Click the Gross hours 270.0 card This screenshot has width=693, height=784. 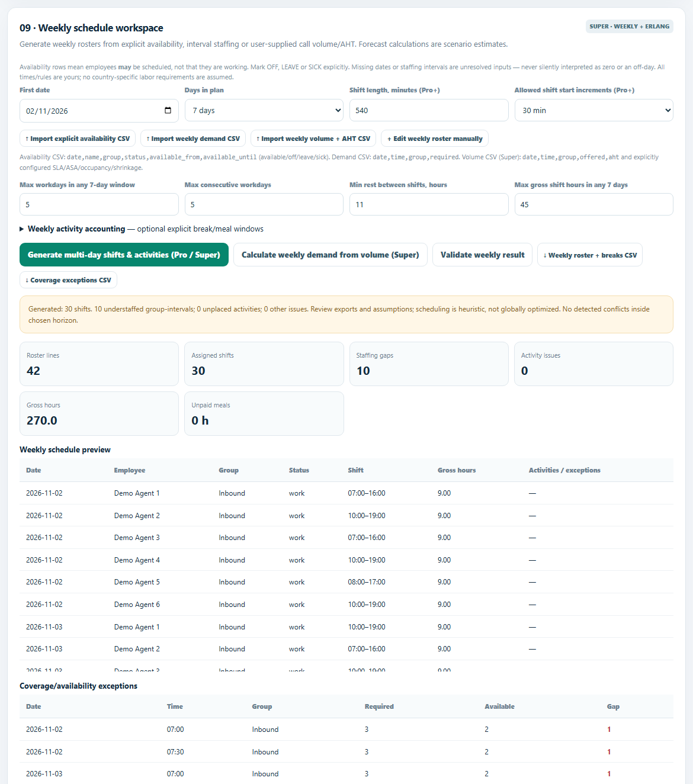(x=99, y=413)
